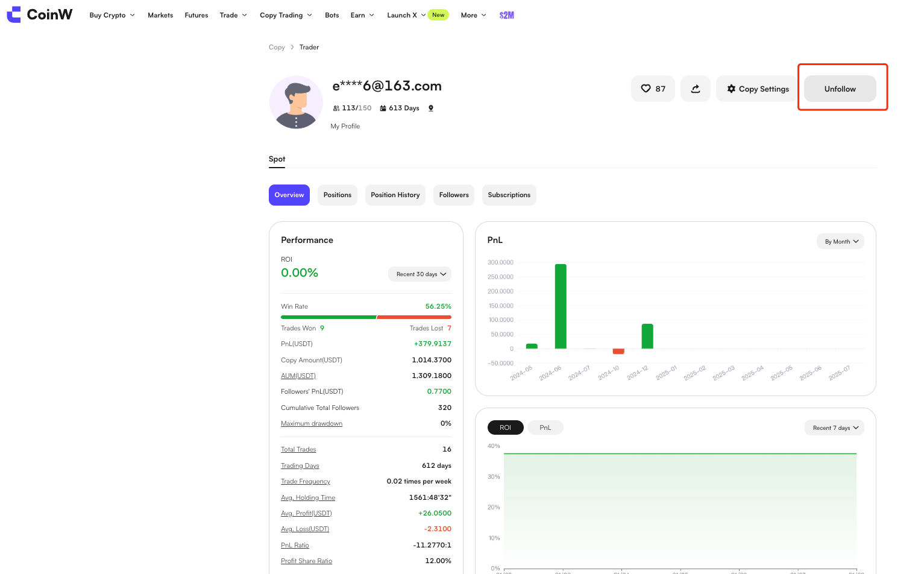The height and width of the screenshot is (574, 924).
Task: Click the location pin icon beside 613 Days
Action: pos(431,109)
